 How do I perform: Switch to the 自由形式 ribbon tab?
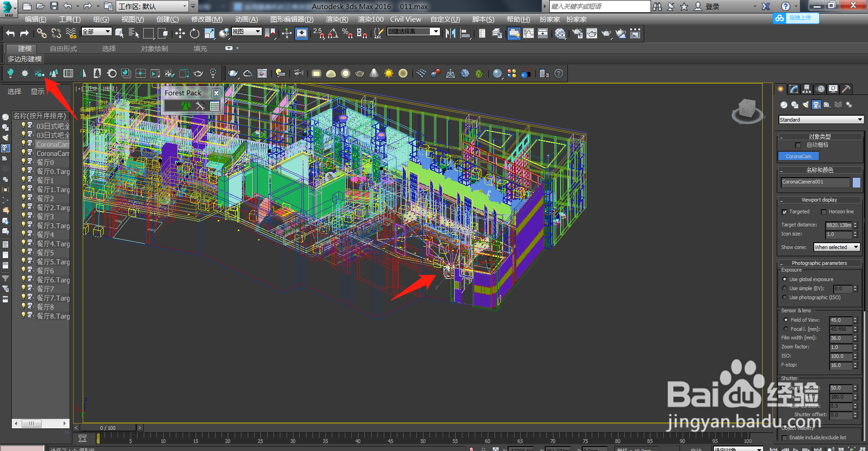tap(63, 48)
